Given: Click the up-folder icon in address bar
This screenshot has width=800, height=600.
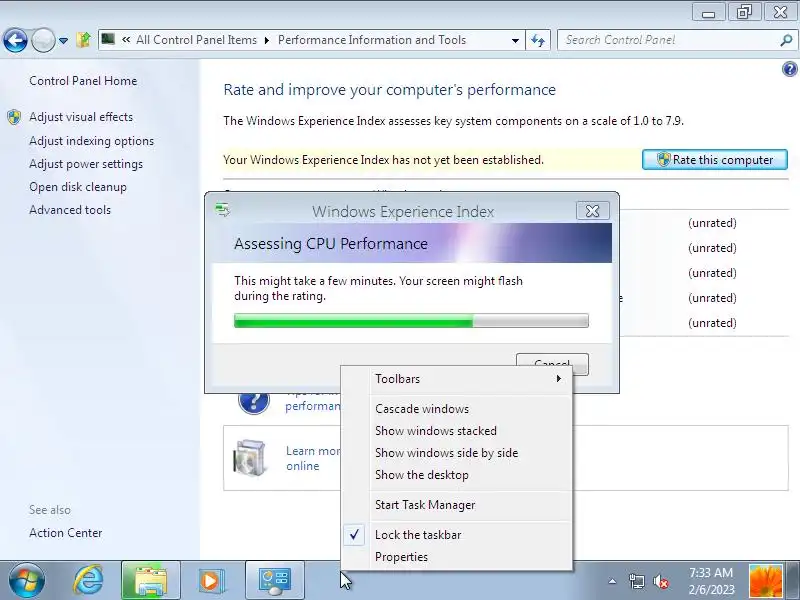Looking at the screenshot, I should 83,40.
